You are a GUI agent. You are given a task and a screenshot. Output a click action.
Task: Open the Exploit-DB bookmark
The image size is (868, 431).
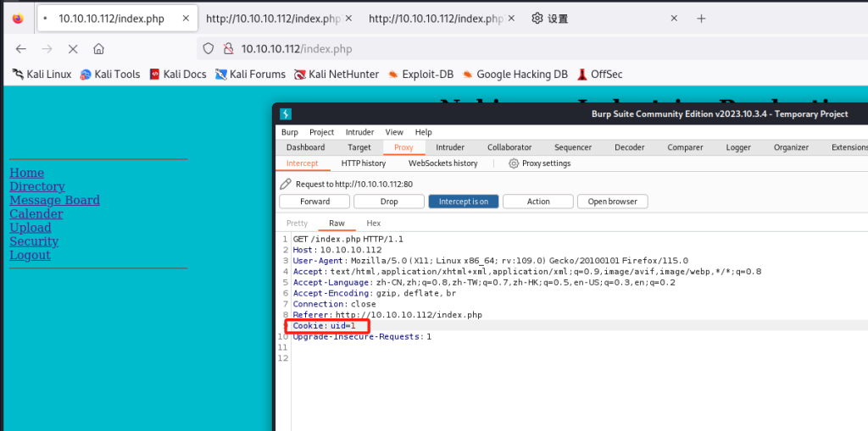pos(420,75)
